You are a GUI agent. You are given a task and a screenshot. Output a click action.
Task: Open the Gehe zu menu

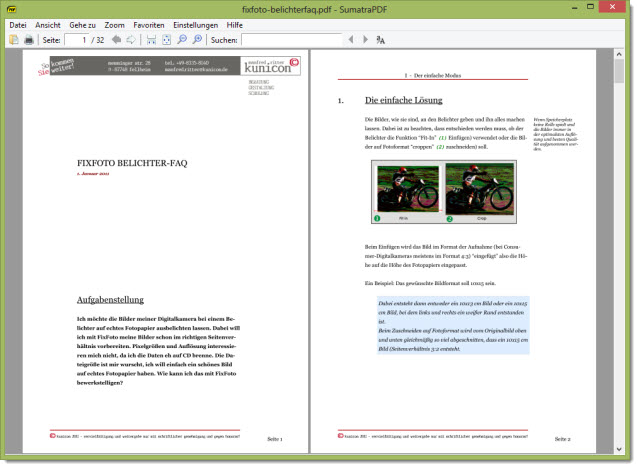tap(83, 25)
